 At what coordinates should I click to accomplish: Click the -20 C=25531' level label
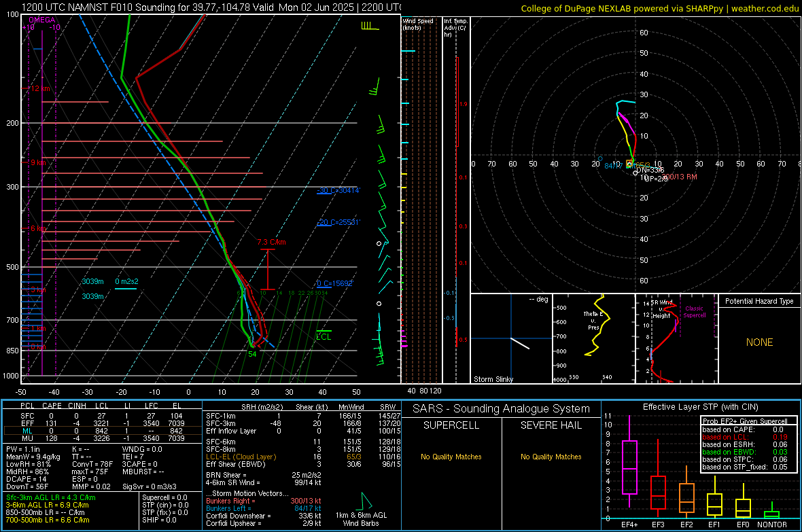(x=338, y=223)
